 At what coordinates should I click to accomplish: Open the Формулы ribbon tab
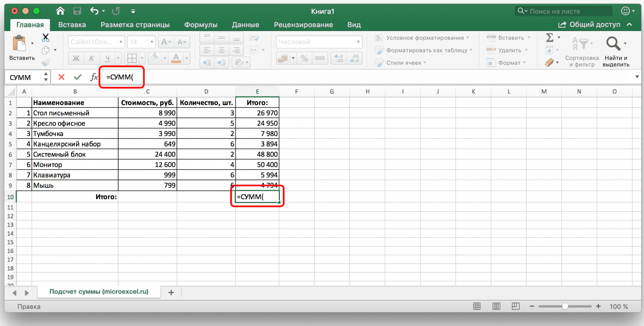point(201,25)
